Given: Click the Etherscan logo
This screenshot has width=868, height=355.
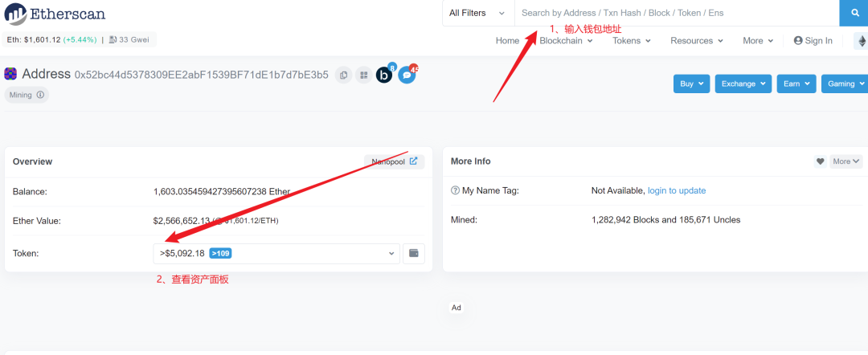Looking at the screenshot, I should click(x=55, y=14).
